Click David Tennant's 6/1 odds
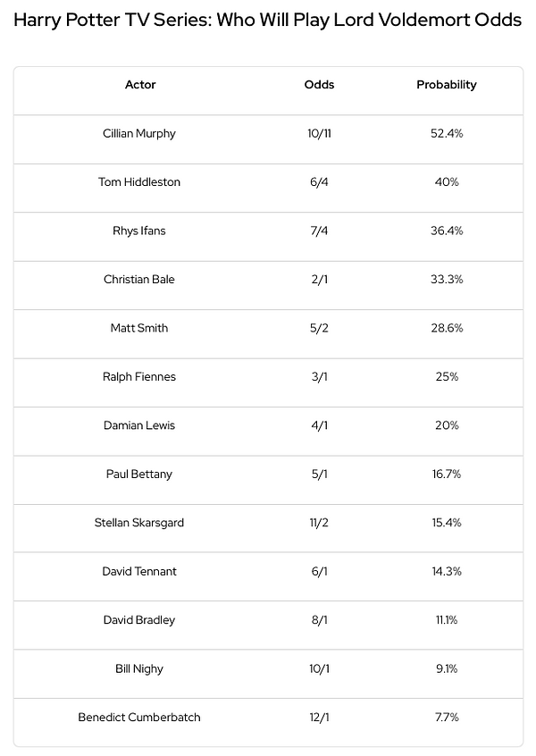 (x=319, y=571)
